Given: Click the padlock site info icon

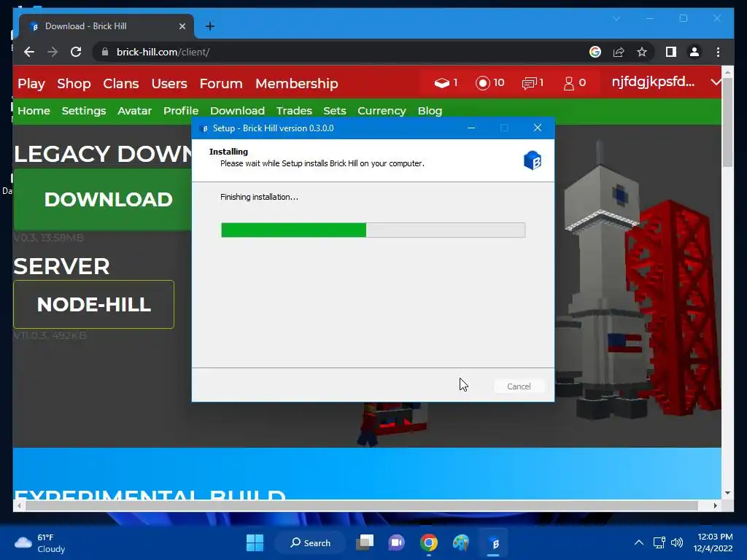Looking at the screenshot, I should point(105,52).
